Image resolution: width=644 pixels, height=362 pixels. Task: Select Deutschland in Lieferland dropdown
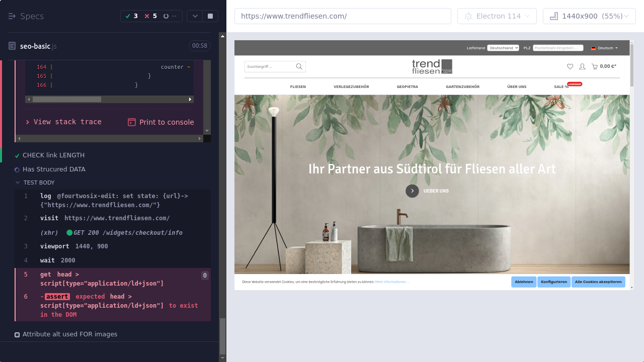(x=503, y=48)
